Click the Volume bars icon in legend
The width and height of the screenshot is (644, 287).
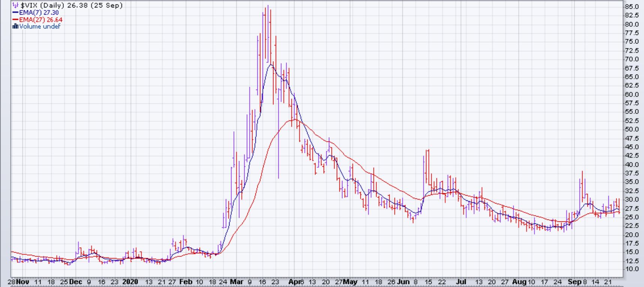tap(15, 26)
